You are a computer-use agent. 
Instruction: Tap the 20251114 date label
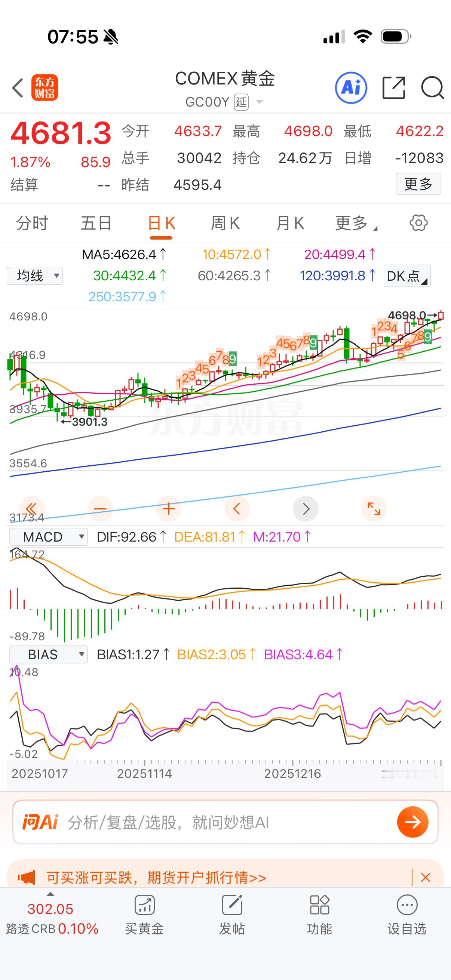point(144,773)
